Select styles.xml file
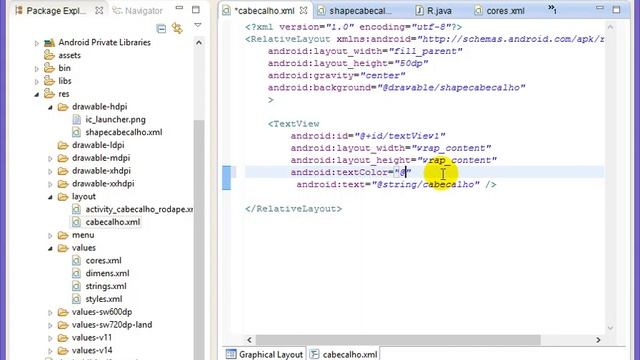The height and width of the screenshot is (360, 640). tap(104, 299)
